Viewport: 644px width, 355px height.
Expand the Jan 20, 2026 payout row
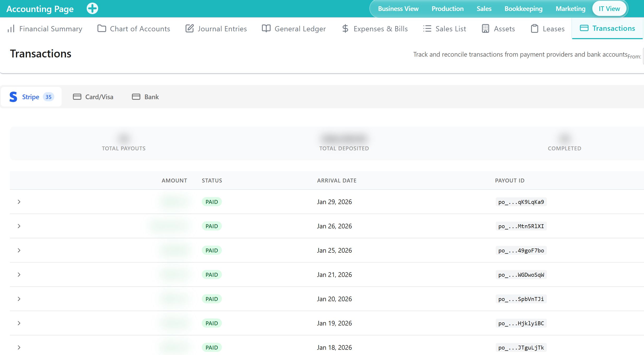[x=19, y=299]
